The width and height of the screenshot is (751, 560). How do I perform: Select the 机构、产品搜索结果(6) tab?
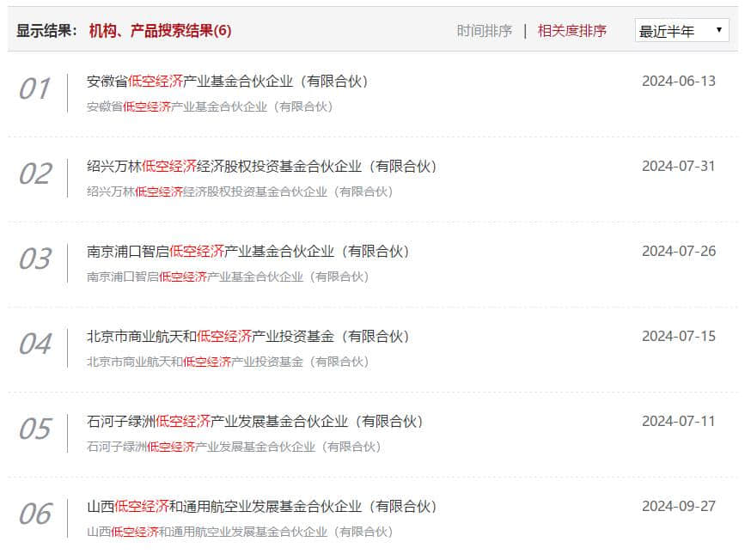[x=160, y=31]
